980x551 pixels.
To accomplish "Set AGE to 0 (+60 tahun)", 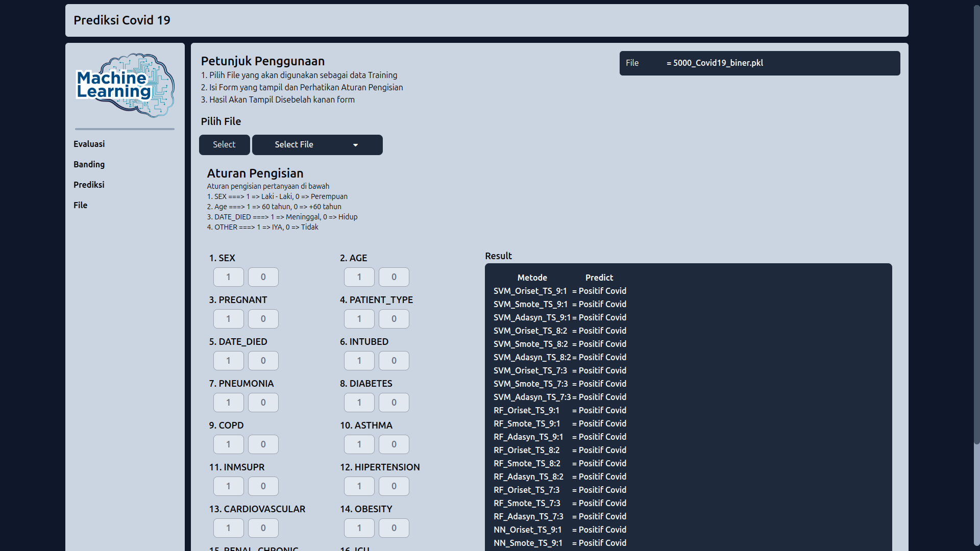I will tap(394, 277).
